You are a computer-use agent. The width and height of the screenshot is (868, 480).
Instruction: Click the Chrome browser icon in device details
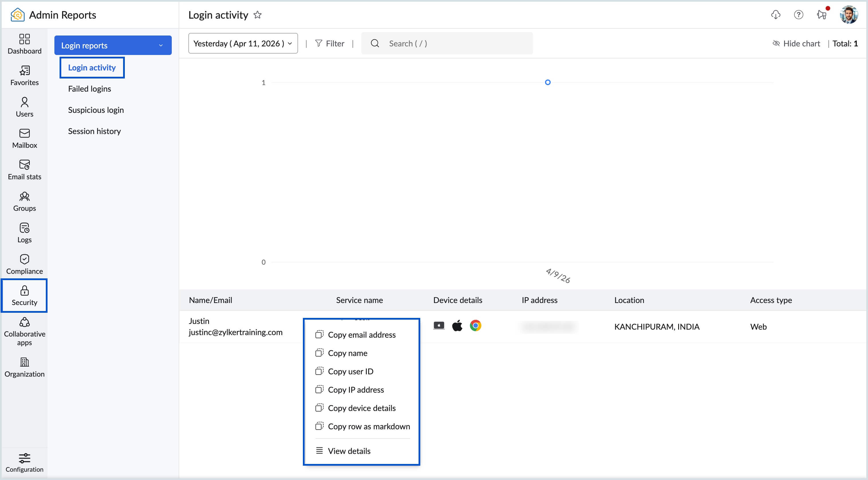click(476, 325)
